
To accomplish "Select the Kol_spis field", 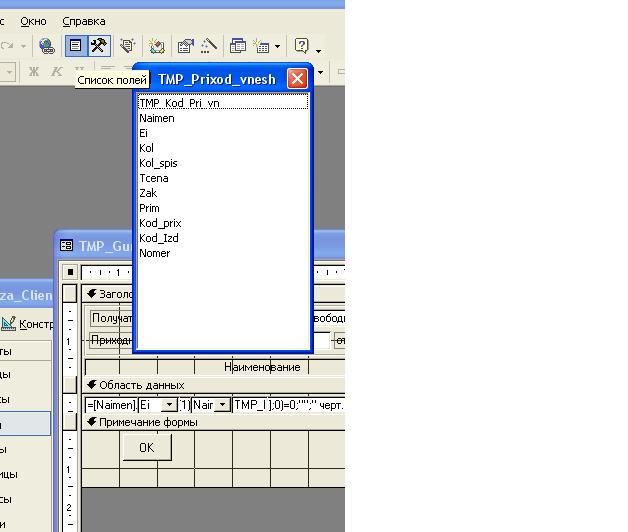I will pos(223,163).
